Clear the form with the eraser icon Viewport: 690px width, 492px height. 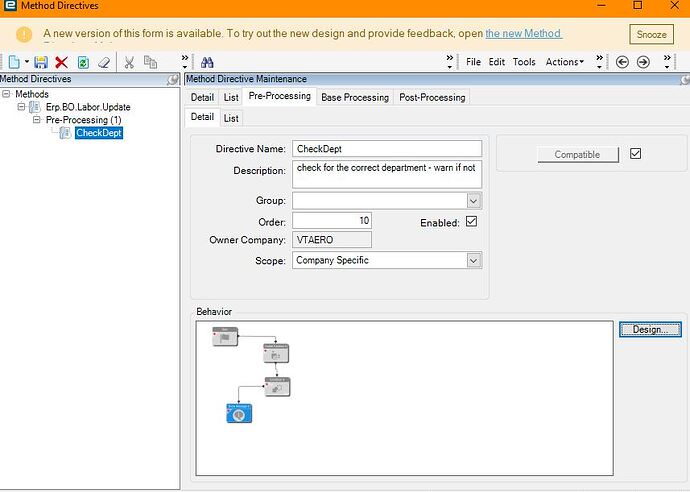coord(104,62)
